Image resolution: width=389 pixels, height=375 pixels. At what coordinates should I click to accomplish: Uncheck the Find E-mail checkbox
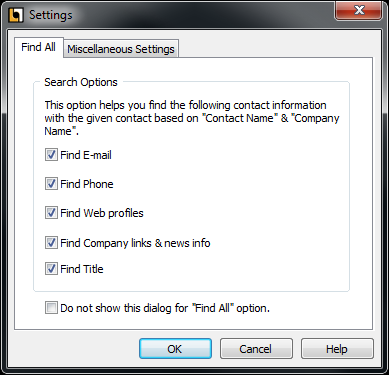pos(51,155)
